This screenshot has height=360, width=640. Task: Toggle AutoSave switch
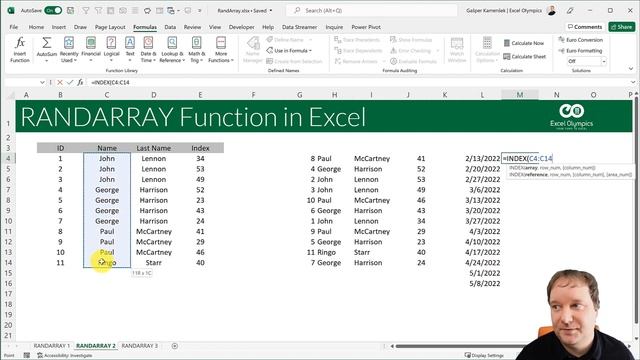point(53,10)
